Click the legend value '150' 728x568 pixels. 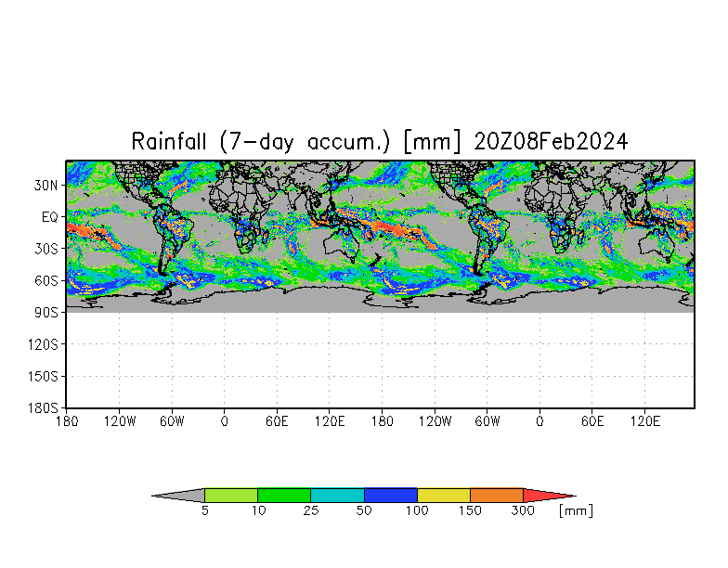click(x=470, y=510)
